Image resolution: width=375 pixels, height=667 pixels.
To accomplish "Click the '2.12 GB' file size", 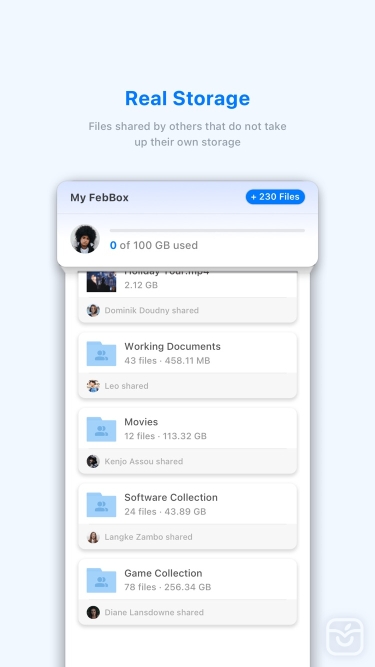I will [141, 285].
